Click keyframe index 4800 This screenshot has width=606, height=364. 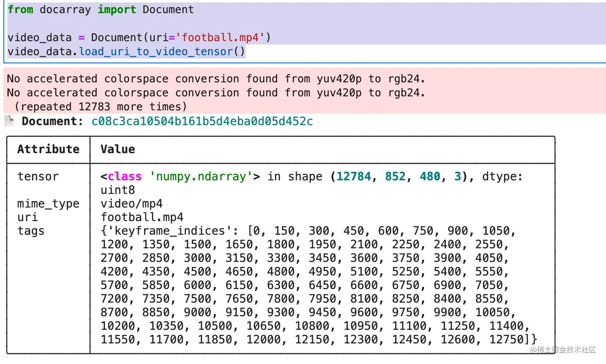281,272
